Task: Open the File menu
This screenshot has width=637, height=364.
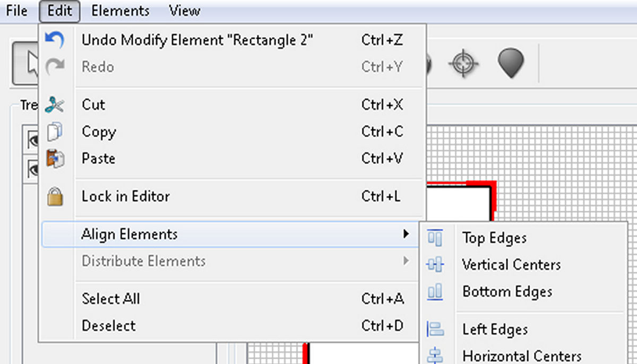Action: tap(17, 11)
